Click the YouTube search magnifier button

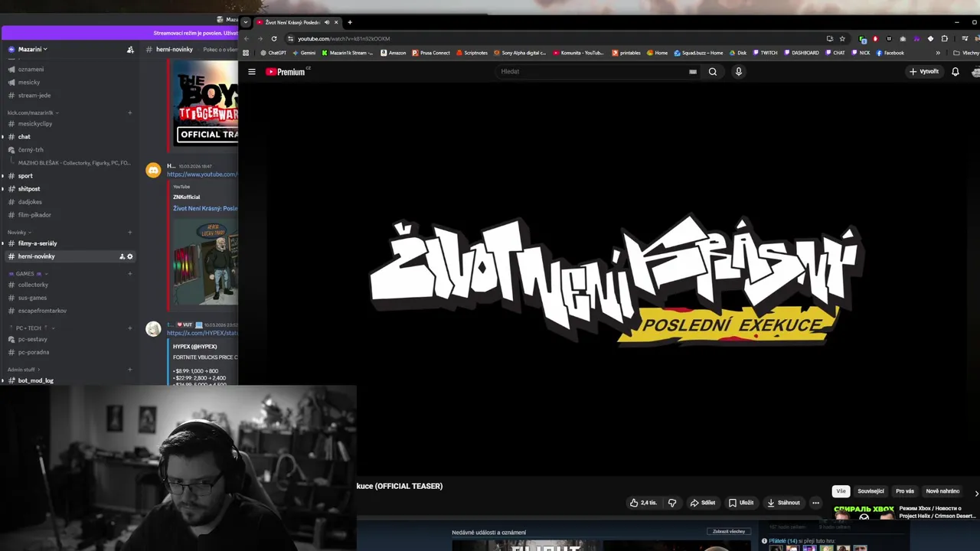pyautogui.click(x=713, y=72)
